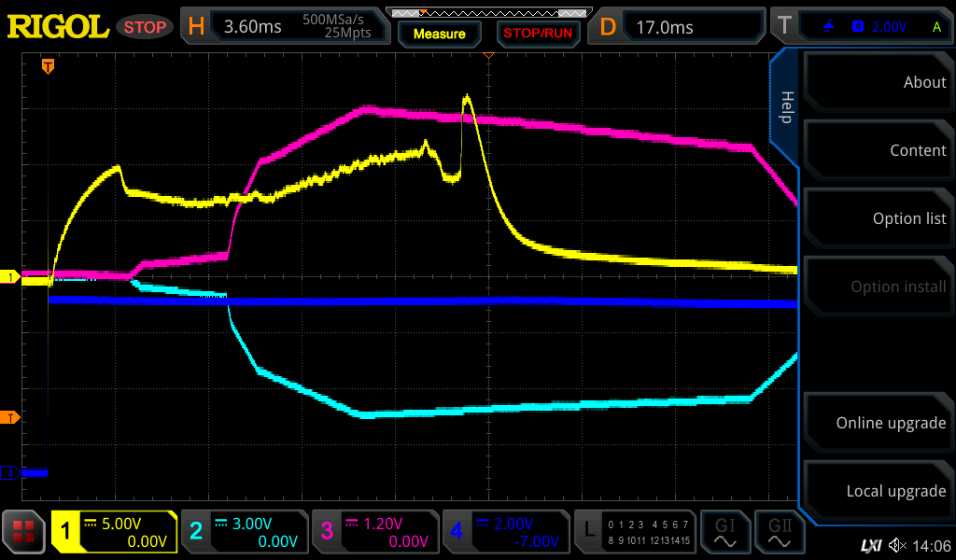Select the About menu item
This screenshot has width=956, height=560.
879,82
